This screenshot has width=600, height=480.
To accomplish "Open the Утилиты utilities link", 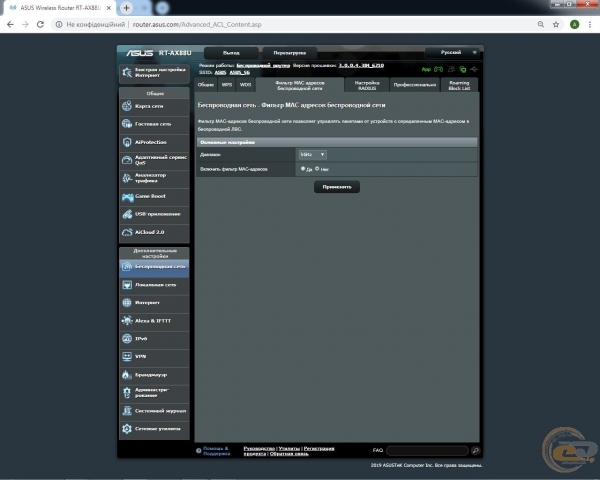I will tap(289, 448).
